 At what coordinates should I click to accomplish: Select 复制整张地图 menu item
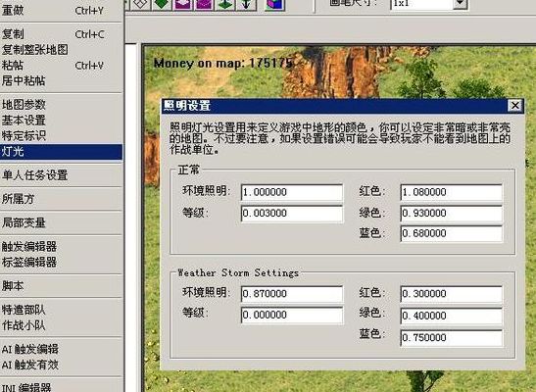click(61, 50)
